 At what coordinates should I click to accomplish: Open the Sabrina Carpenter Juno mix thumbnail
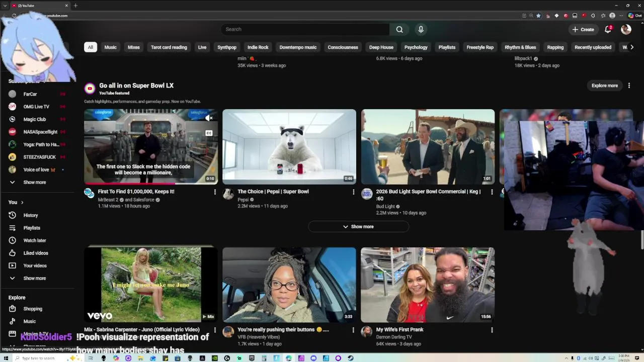(151, 284)
